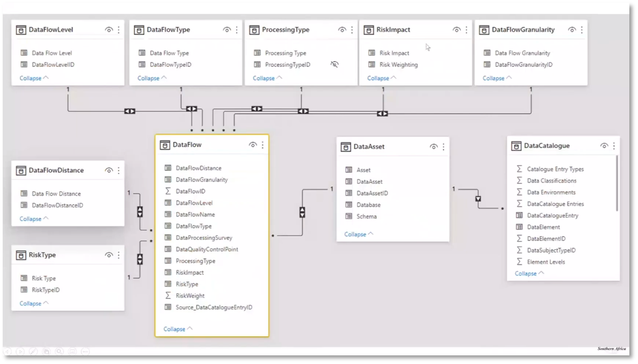Click the RiskType table header icon
This screenshot has width=638, height=364.
click(x=21, y=255)
